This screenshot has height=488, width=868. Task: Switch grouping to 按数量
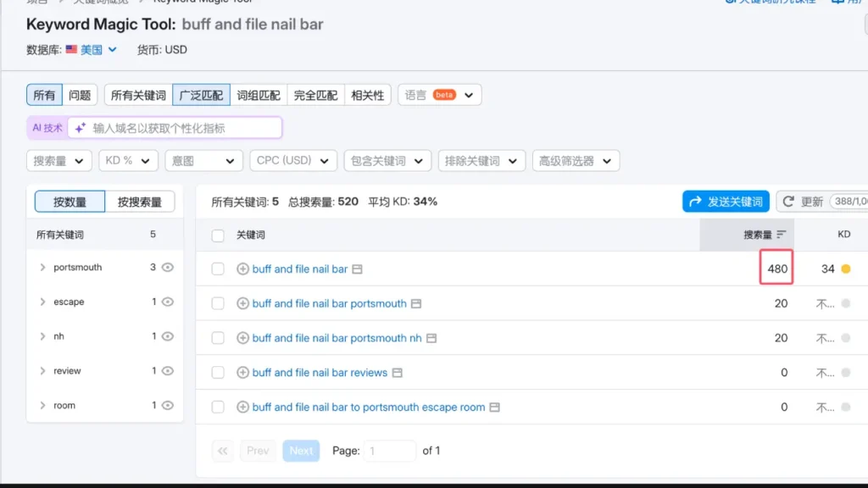click(x=70, y=202)
